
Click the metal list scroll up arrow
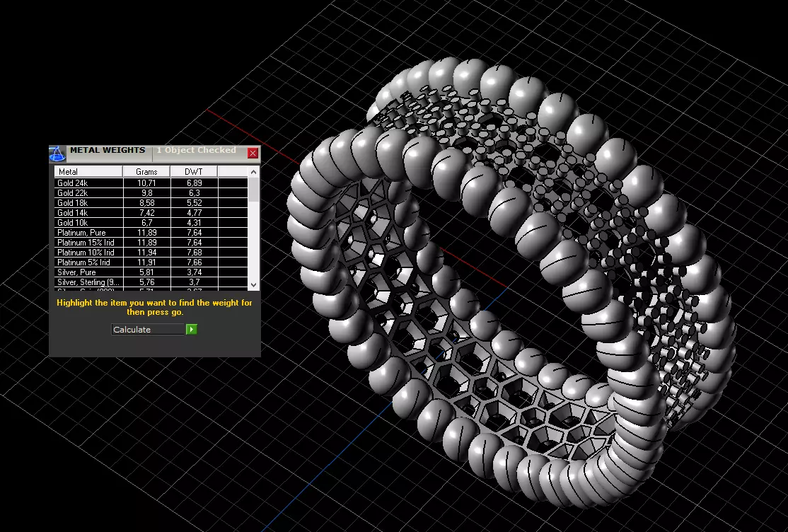click(254, 172)
